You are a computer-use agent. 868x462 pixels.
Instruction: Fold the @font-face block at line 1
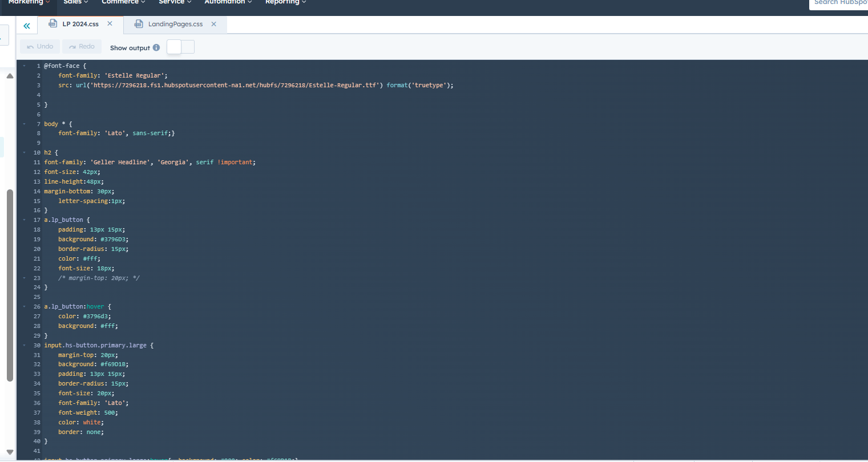tap(24, 66)
